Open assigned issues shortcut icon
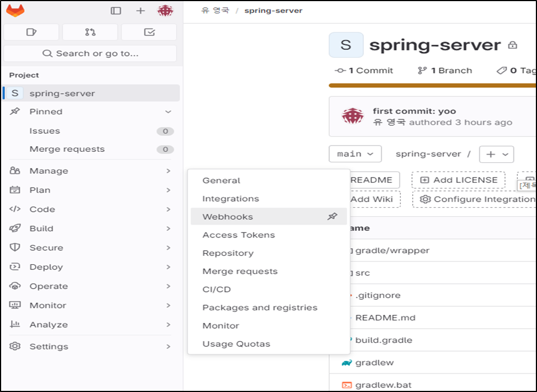 [x=31, y=32]
